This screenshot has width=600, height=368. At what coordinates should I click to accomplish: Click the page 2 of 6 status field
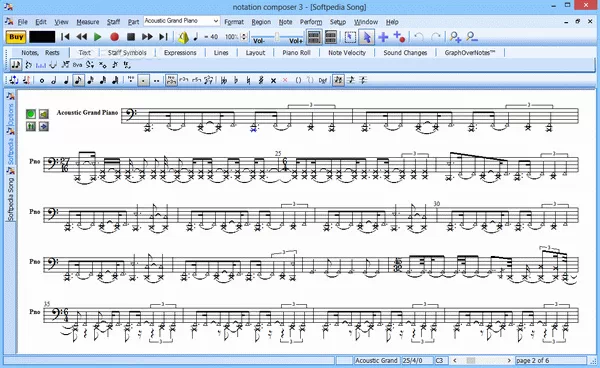[551, 360]
